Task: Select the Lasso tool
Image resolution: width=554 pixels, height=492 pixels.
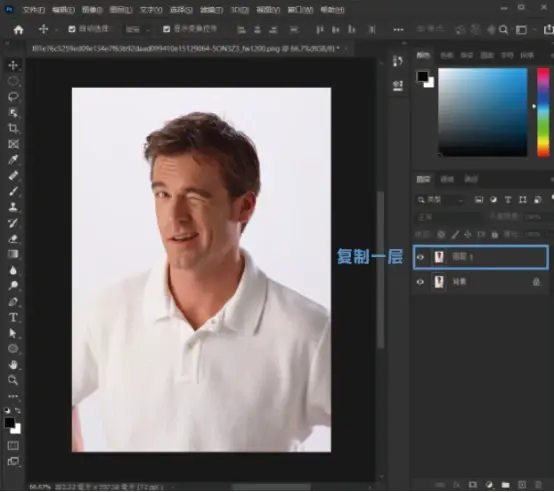Action: (13, 97)
